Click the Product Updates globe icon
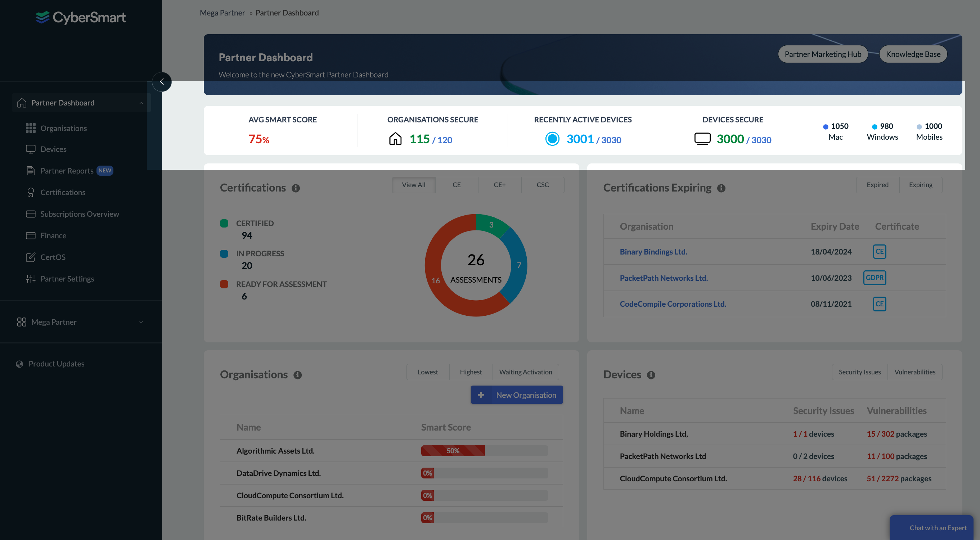 19,364
